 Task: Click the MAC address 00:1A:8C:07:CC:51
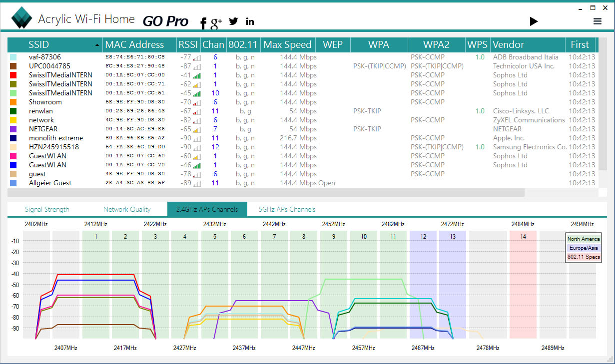pos(135,93)
